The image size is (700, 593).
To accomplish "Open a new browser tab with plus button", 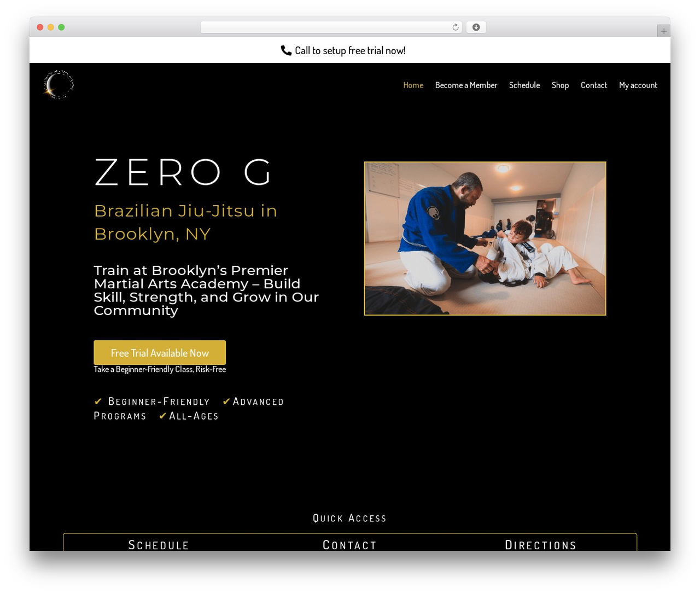I will click(663, 31).
